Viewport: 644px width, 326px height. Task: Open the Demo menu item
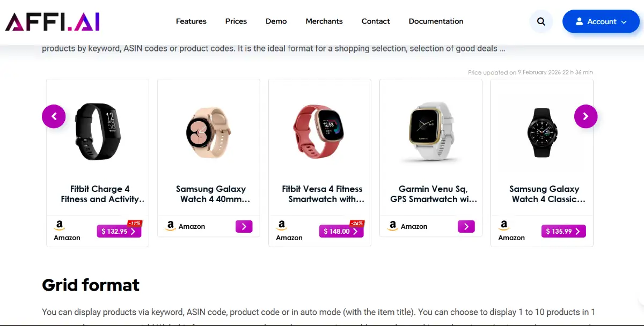click(x=276, y=21)
